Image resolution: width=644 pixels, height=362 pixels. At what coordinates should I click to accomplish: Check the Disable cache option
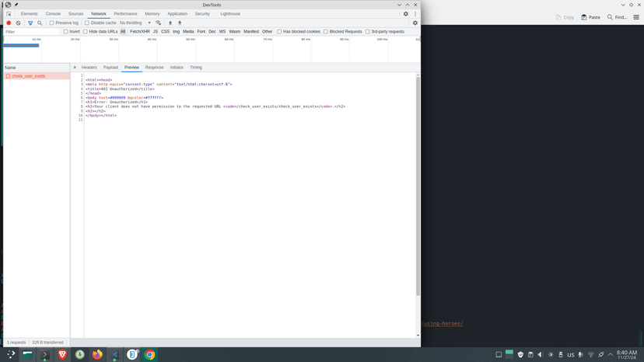(x=86, y=23)
